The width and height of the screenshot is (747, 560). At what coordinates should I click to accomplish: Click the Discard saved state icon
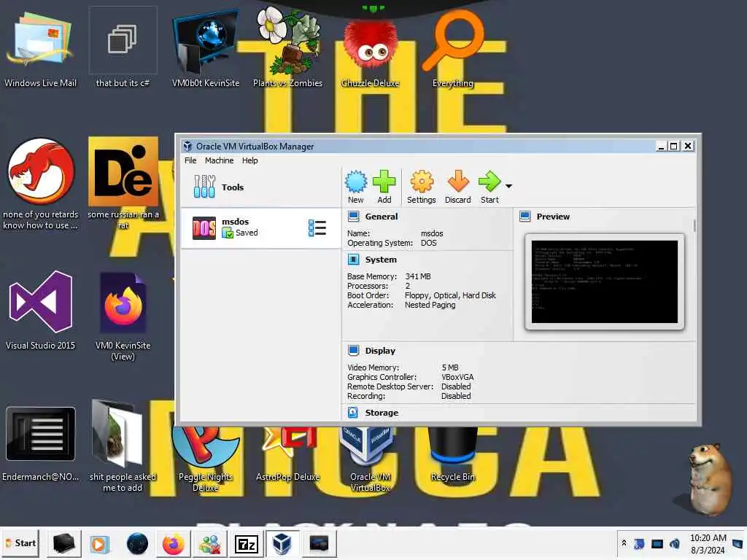point(458,187)
